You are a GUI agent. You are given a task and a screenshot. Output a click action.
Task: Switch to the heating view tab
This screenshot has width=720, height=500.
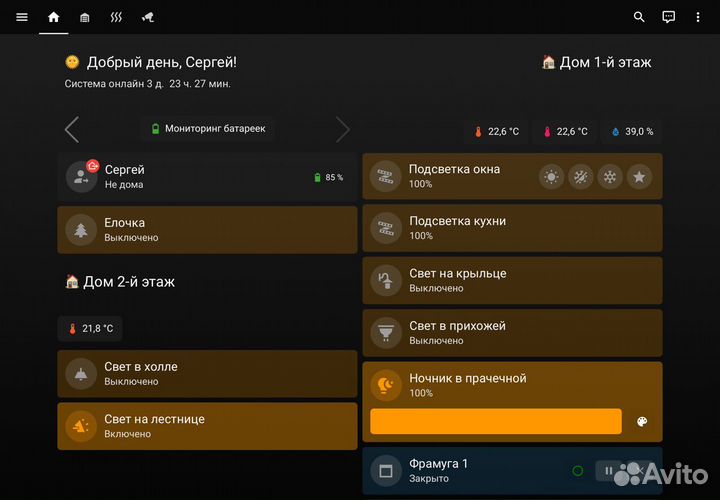[x=116, y=17]
